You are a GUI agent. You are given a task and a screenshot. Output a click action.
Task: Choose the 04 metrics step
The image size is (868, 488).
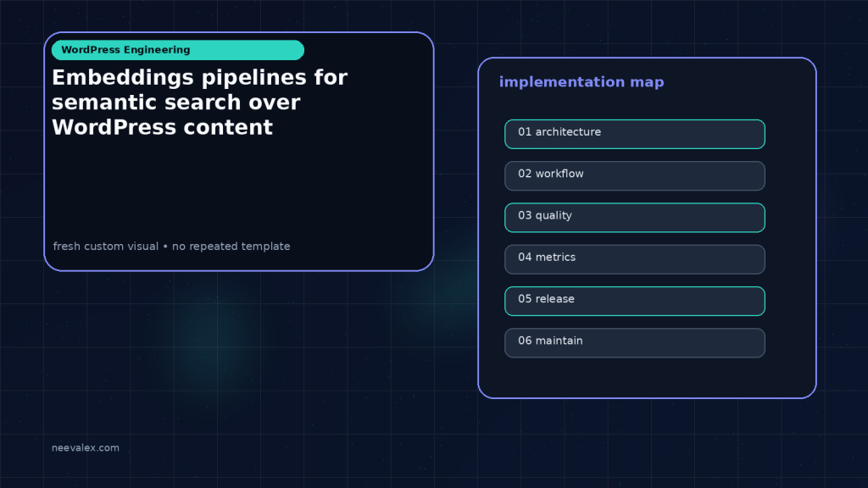634,259
